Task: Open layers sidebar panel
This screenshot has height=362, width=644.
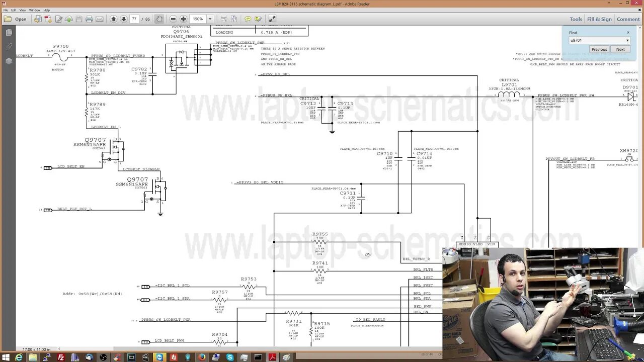Action: tap(9, 61)
